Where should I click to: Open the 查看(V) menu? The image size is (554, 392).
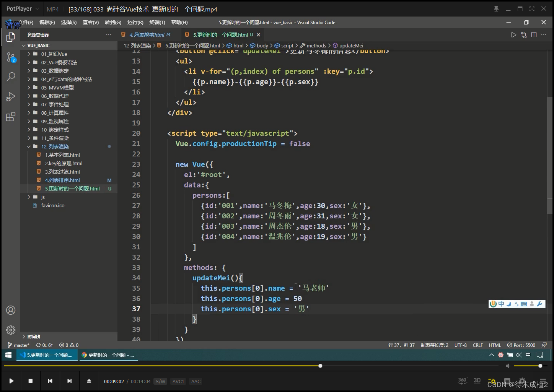coord(91,23)
